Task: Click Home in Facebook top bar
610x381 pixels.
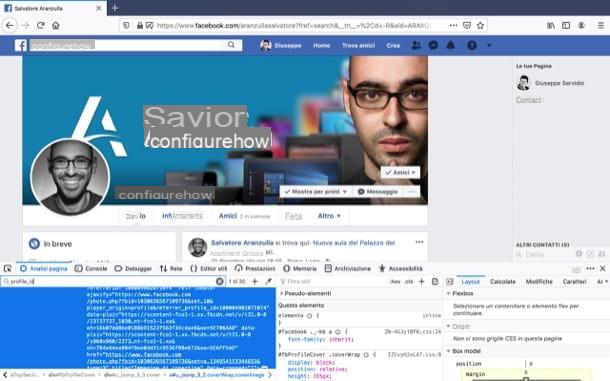Action: pyautogui.click(x=322, y=46)
